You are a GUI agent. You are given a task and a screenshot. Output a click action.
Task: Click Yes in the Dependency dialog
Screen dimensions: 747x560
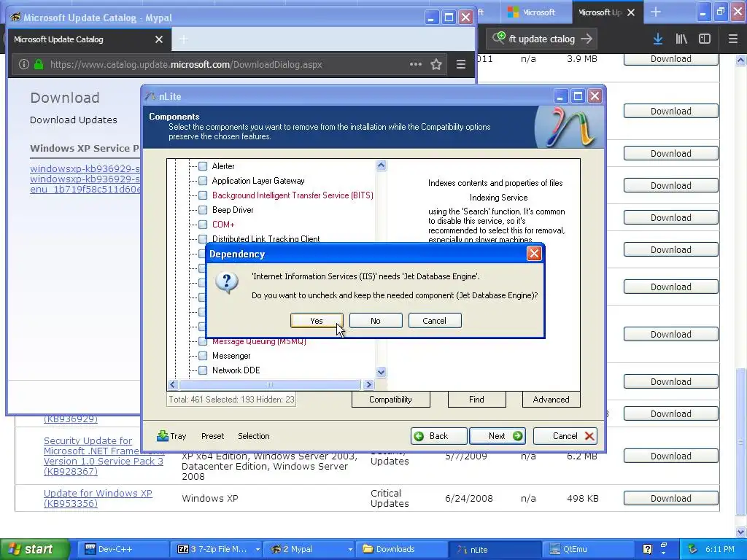click(x=317, y=321)
